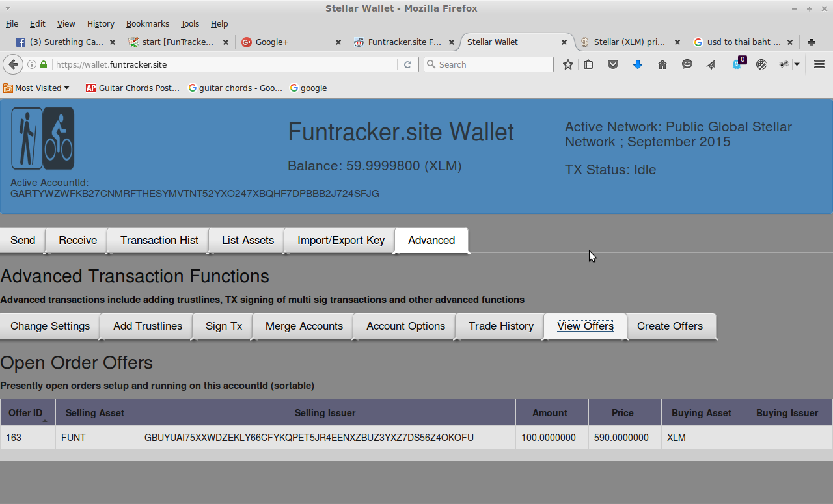
Task: Open the dropdown arrow beside the spider extension icon
Action: [x=797, y=64]
